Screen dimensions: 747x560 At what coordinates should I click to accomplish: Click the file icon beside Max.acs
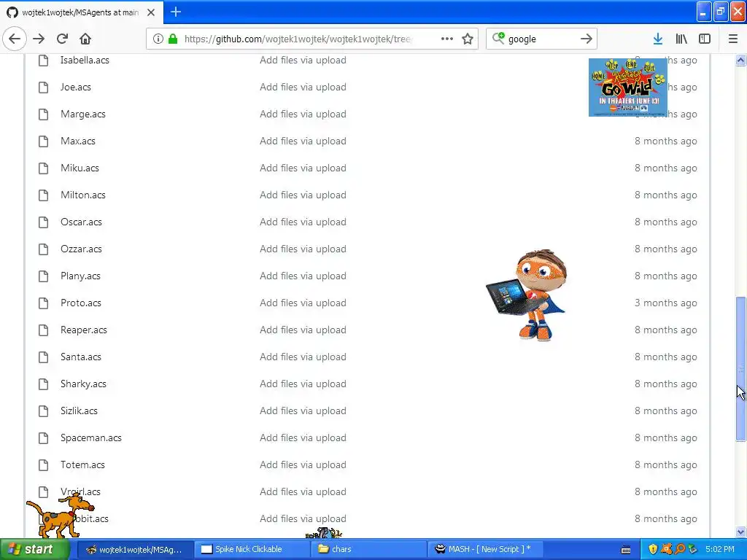pyautogui.click(x=43, y=141)
